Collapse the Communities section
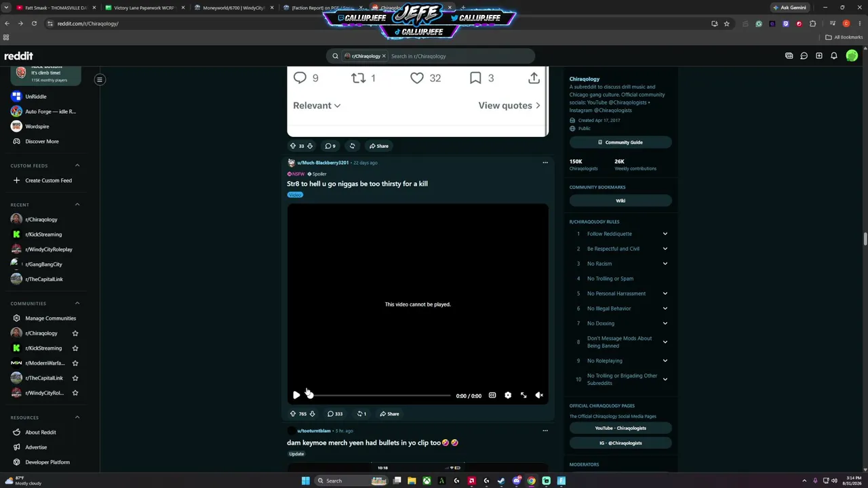Image resolution: width=868 pixels, height=488 pixels. [x=77, y=303]
